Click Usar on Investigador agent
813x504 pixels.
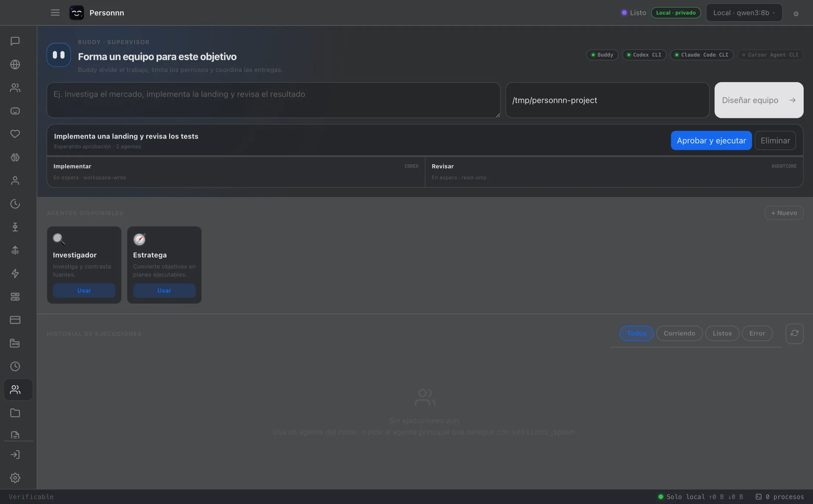click(84, 290)
